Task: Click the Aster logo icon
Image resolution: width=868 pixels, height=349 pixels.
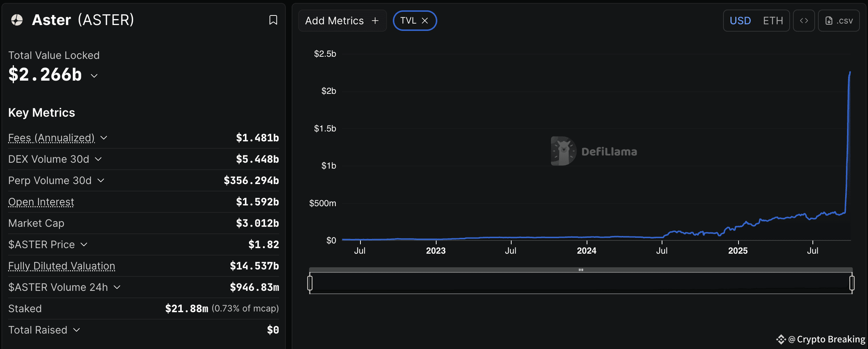Action: pyautogui.click(x=17, y=20)
